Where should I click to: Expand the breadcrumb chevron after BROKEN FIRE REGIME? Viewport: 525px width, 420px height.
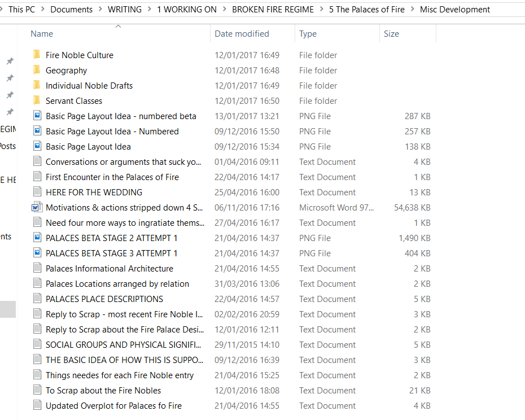[321, 10]
